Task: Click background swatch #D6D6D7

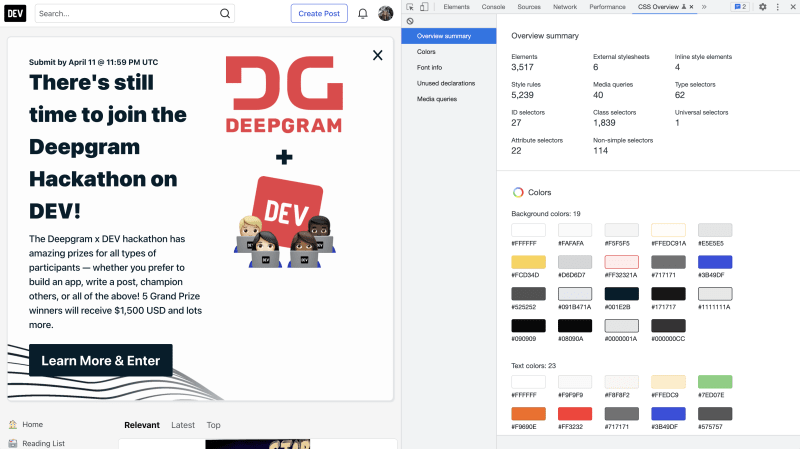Action: click(x=575, y=262)
